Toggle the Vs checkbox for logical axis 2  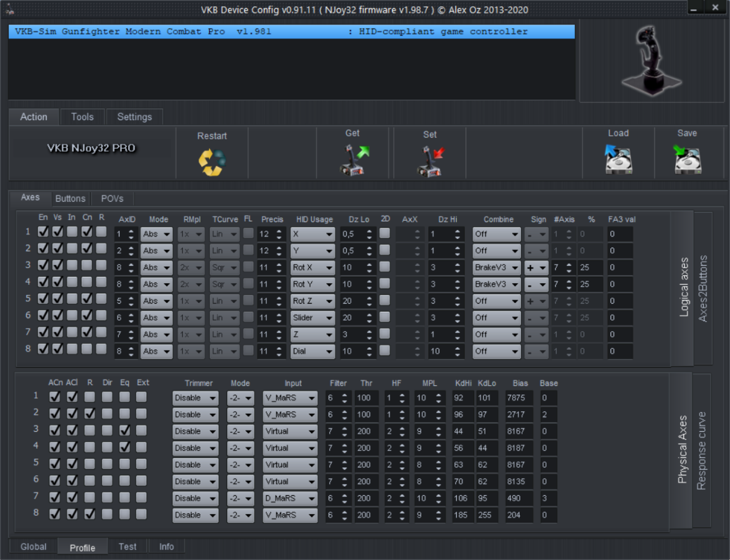(58, 248)
